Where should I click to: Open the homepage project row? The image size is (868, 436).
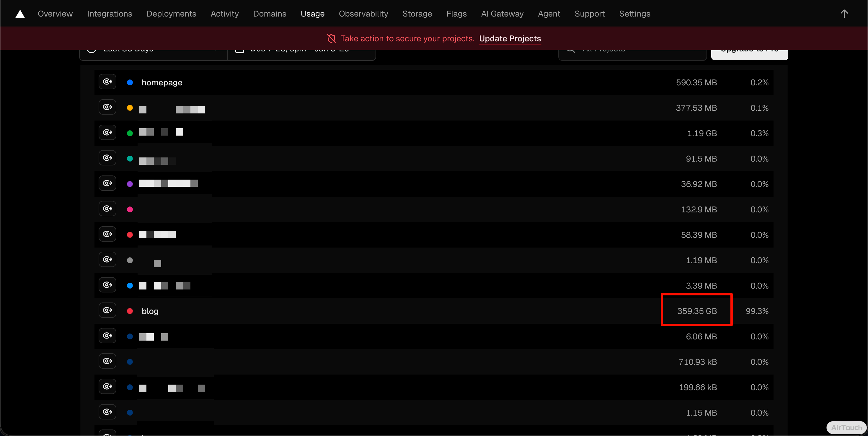162,83
